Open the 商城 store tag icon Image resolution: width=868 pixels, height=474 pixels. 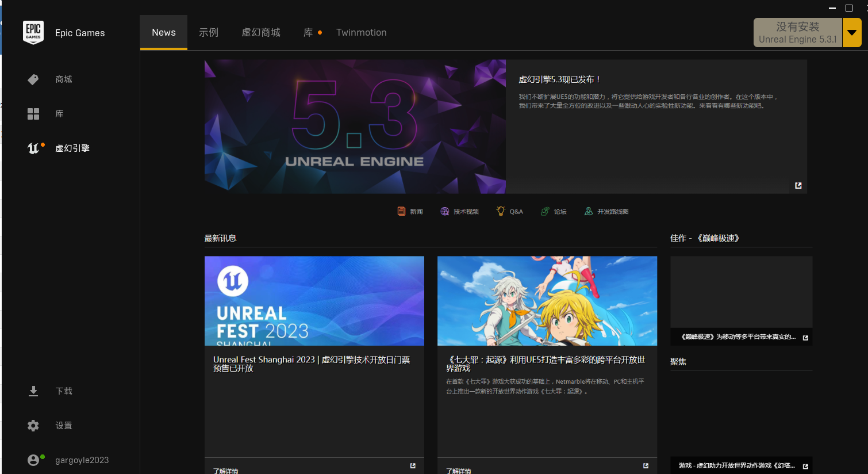pyautogui.click(x=33, y=79)
